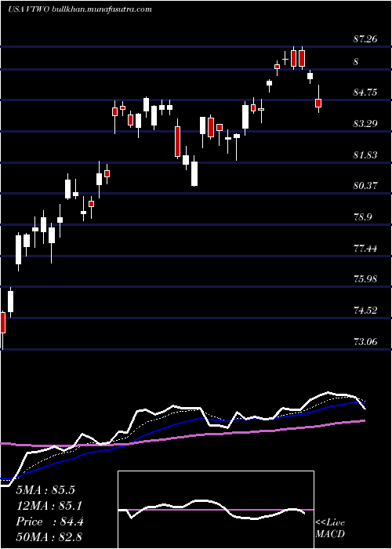Click the USA VTWO chart title
The width and height of the screenshot is (392, 549).
point(29,9)
